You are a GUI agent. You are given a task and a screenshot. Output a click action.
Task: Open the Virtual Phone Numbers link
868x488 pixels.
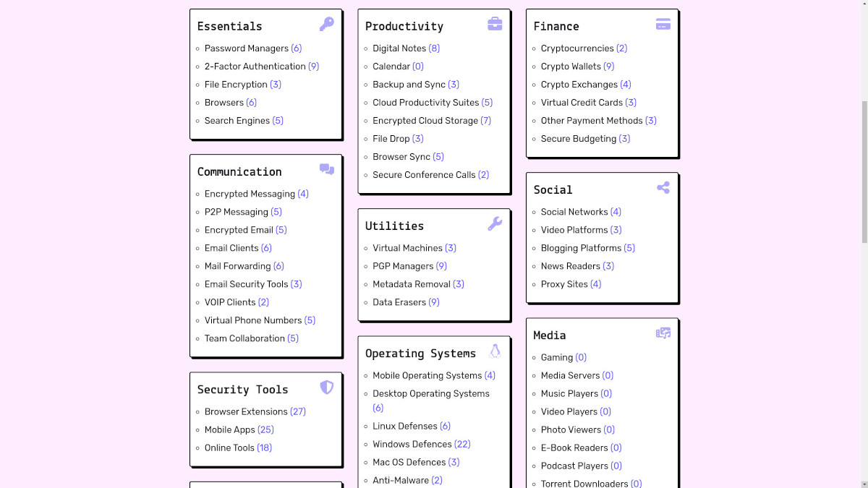click(253, 320)
